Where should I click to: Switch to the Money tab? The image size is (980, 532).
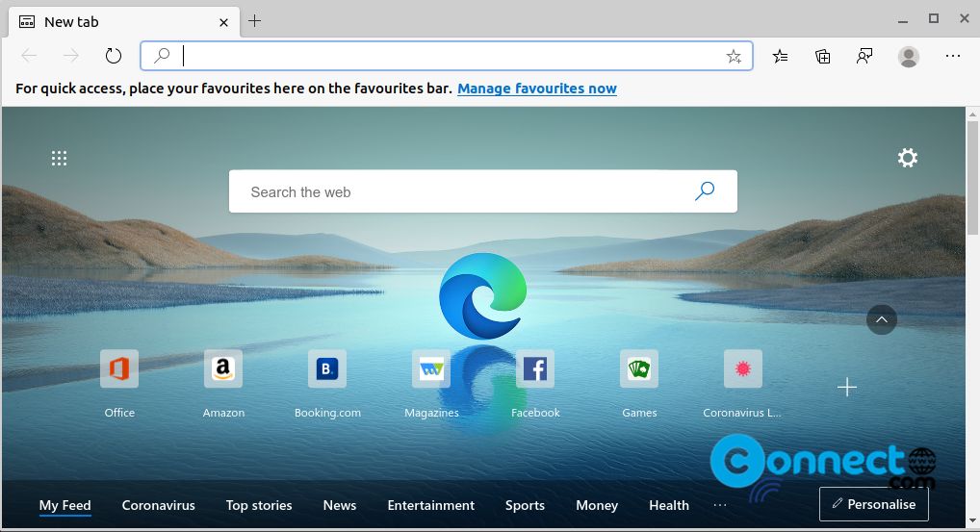(597, 505)
